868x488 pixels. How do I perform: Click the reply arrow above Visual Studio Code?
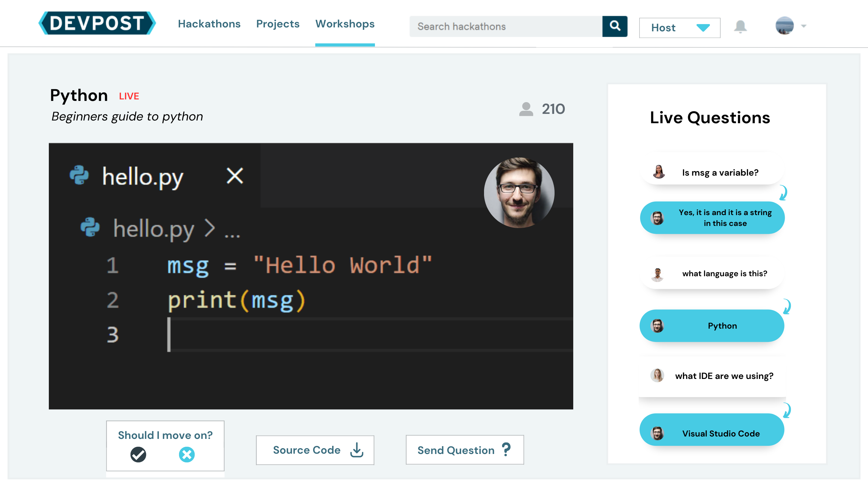click(x=787, y=410)
